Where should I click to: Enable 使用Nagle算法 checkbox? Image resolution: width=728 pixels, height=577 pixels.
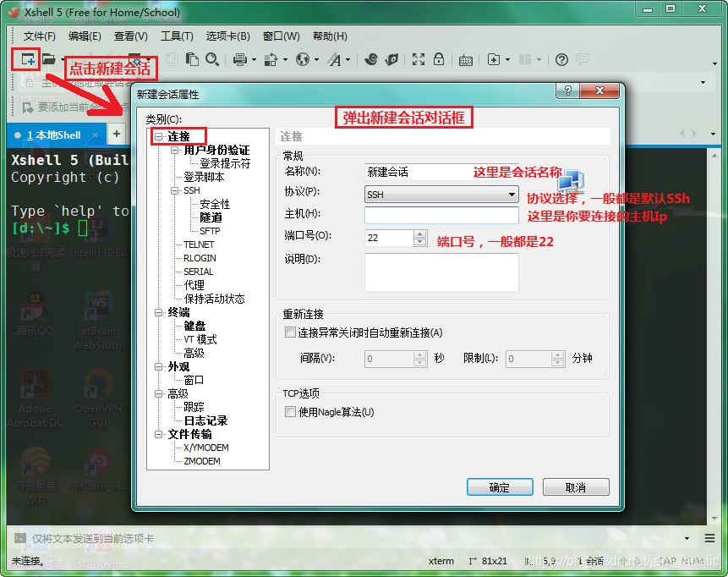pyautogui.click(x=290, y=412)
